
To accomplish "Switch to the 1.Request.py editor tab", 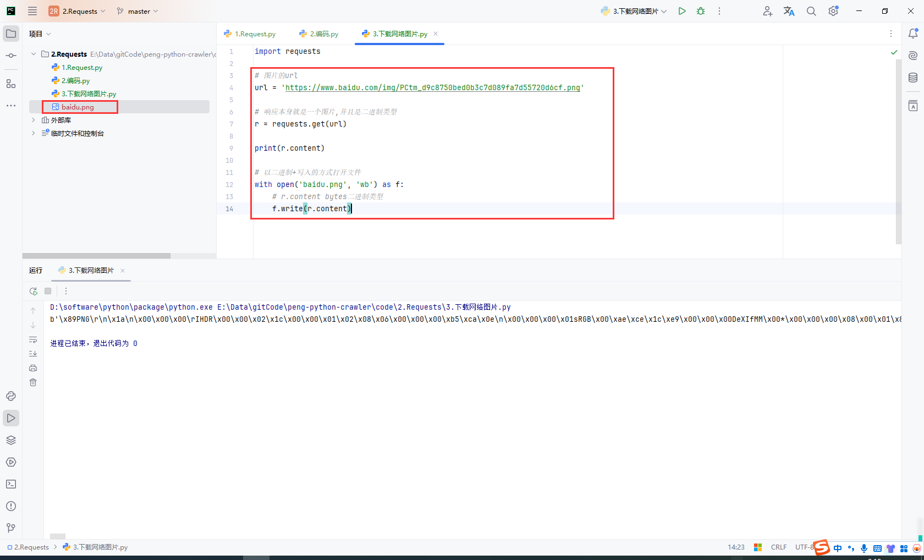I will pyautogui.click(x=250, y=34).
